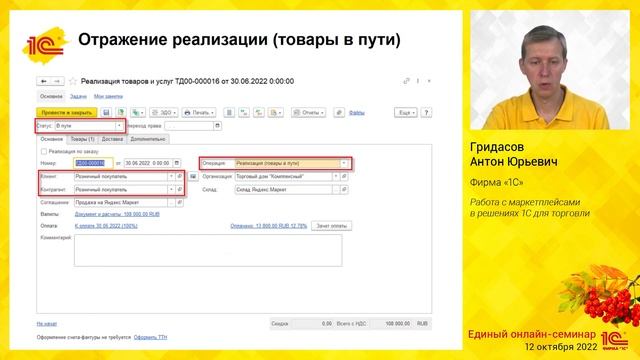Open the Документ и расчеты 100 000 RUB link
The width and height of the screenshot is (640, 360).
pos(117,214)
